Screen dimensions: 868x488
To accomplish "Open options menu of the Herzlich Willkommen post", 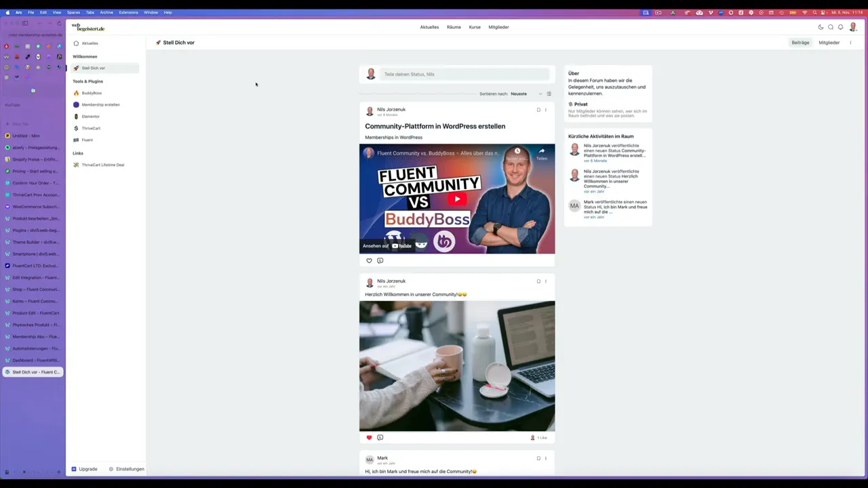I will click(545, 281).
